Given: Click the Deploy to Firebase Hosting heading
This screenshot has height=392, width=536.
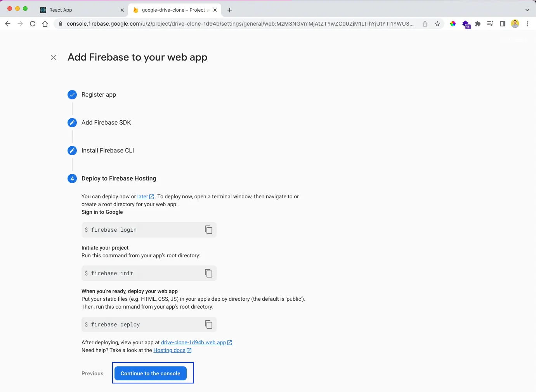Looking at the screenshot, I should pos(119,179).
